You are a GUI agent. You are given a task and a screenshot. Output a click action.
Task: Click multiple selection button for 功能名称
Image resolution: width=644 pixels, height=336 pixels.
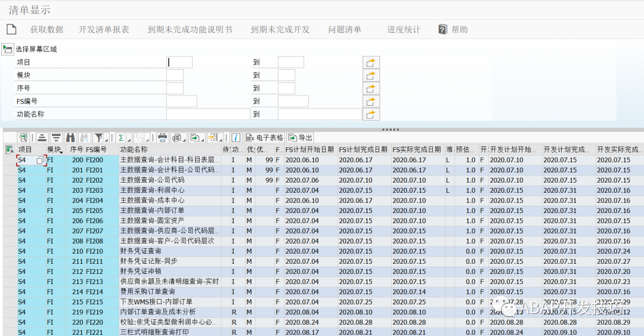371,115
